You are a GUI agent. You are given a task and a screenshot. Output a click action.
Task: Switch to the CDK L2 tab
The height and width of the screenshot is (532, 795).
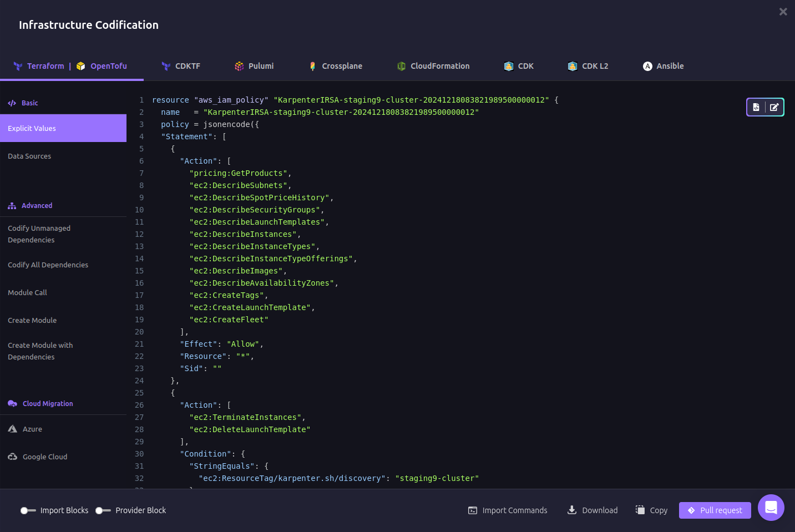[588, 66]
